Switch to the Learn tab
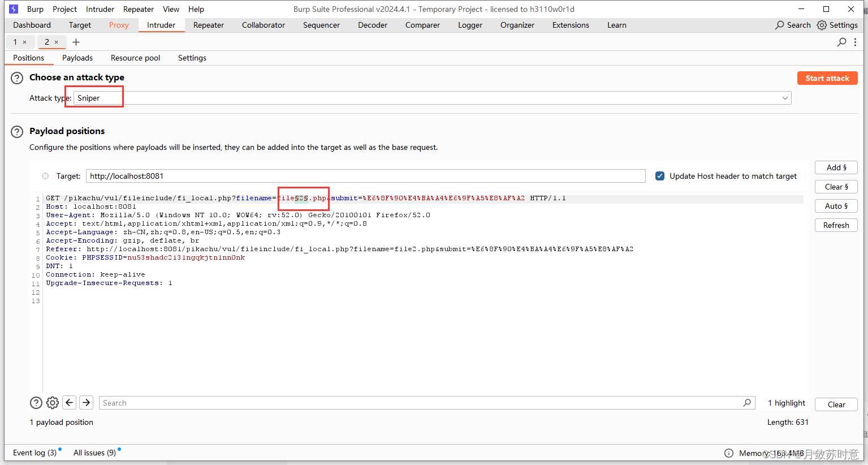 tap(617, 25)
